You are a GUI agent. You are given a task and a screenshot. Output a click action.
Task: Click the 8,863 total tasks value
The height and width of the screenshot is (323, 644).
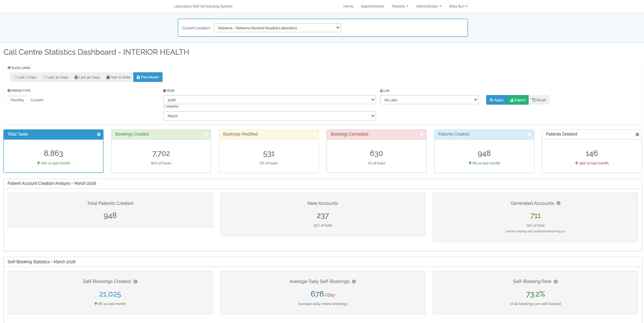point(53,153)
